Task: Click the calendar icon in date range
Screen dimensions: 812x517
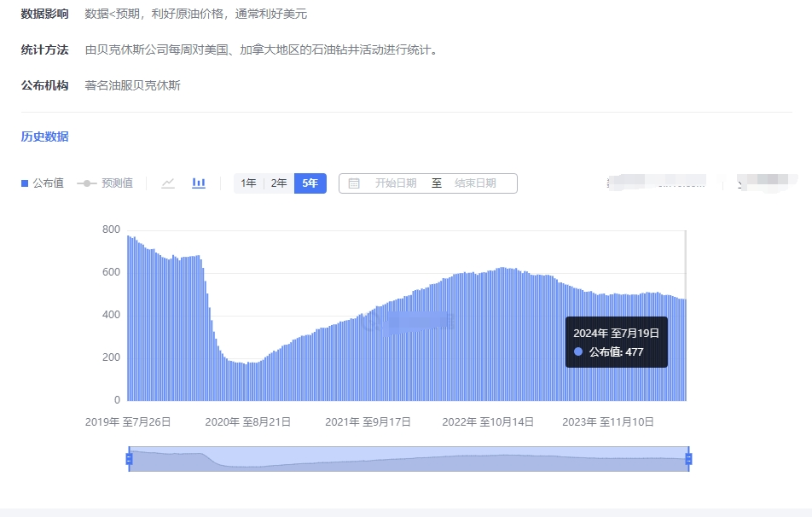Action: 354,183
